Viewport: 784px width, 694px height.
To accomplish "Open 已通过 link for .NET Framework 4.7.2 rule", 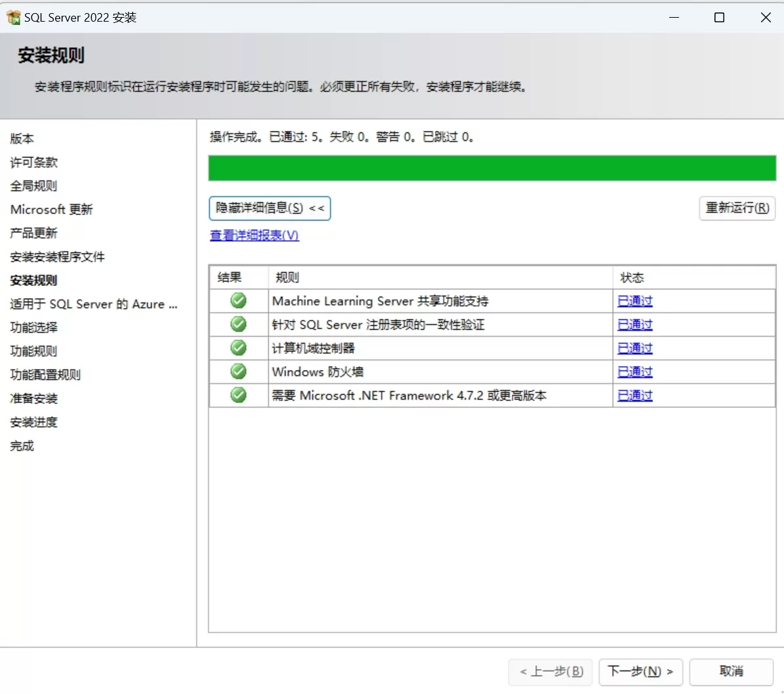I will [634, 396].
